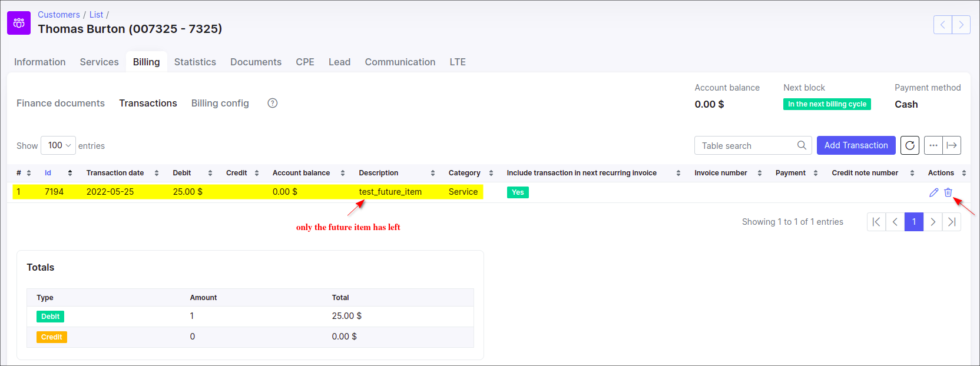Open the three-dots table options menu
Screen dimensions: 980x366
933,145
